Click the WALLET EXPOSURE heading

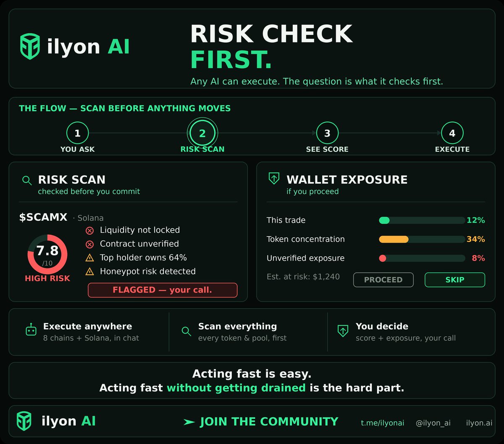(x=347, y=180)
